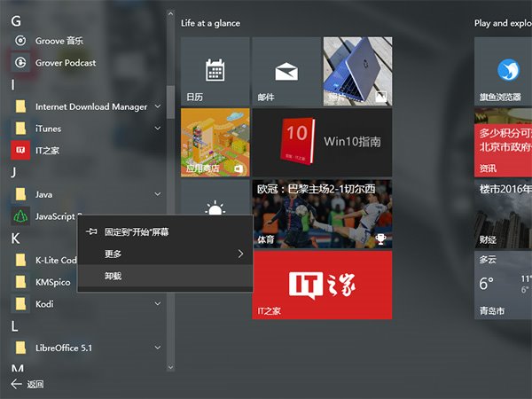
Task: Open the 更多 submenu arrow
Action: [x=240, y=254]
